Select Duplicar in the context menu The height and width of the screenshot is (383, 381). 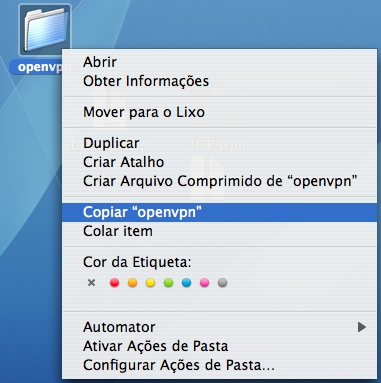pos(220,143)
